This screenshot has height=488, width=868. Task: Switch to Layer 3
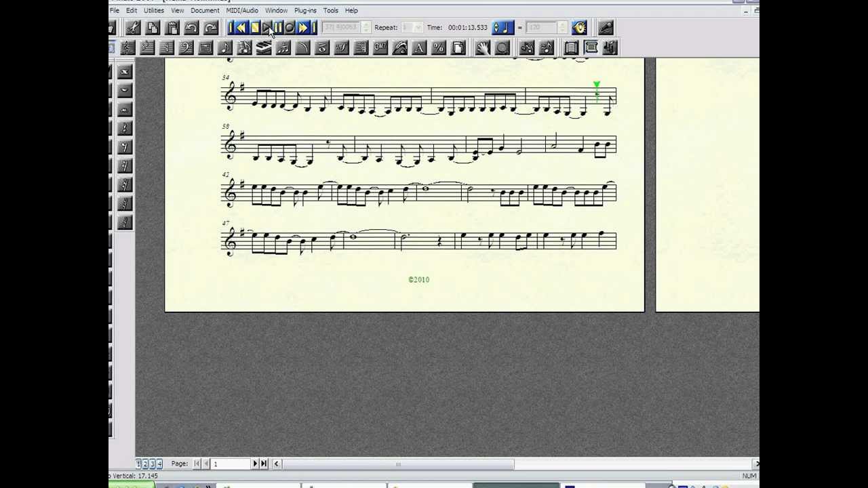coord(153,464)
